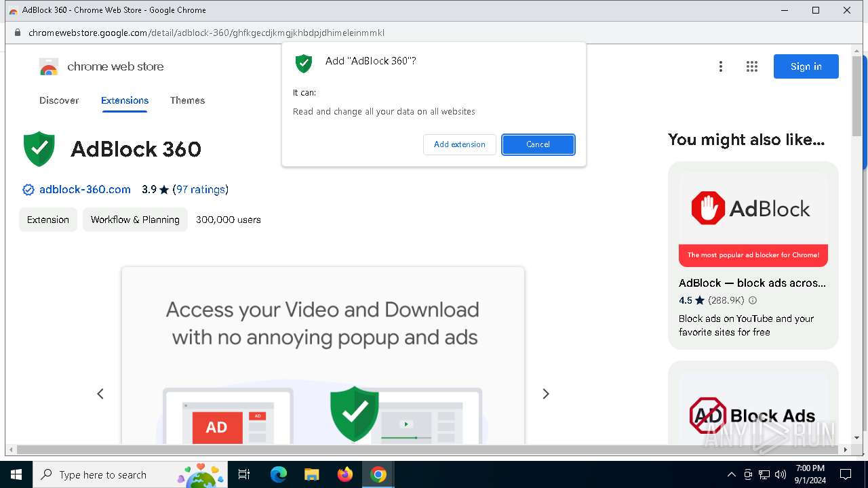This screenshot has height=488, width=868.
Task: Click the shield icon in install dialog
Action: (304, 64)
